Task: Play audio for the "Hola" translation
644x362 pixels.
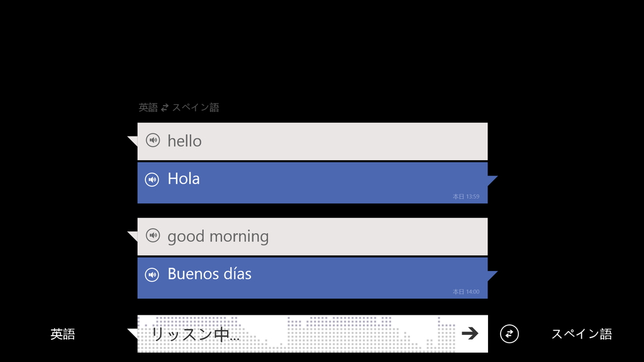Action: point(152,178)
